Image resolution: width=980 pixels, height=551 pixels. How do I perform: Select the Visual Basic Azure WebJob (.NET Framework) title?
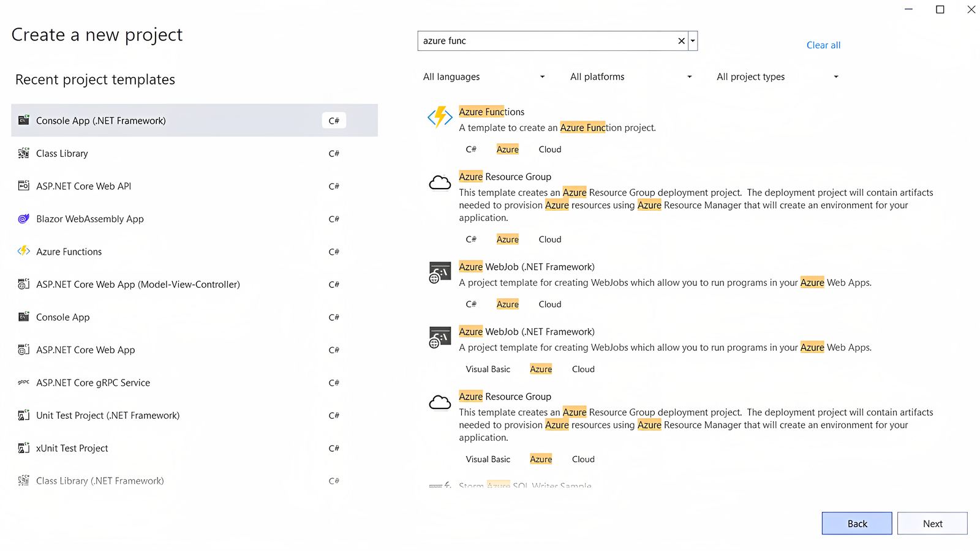(526, 332)
